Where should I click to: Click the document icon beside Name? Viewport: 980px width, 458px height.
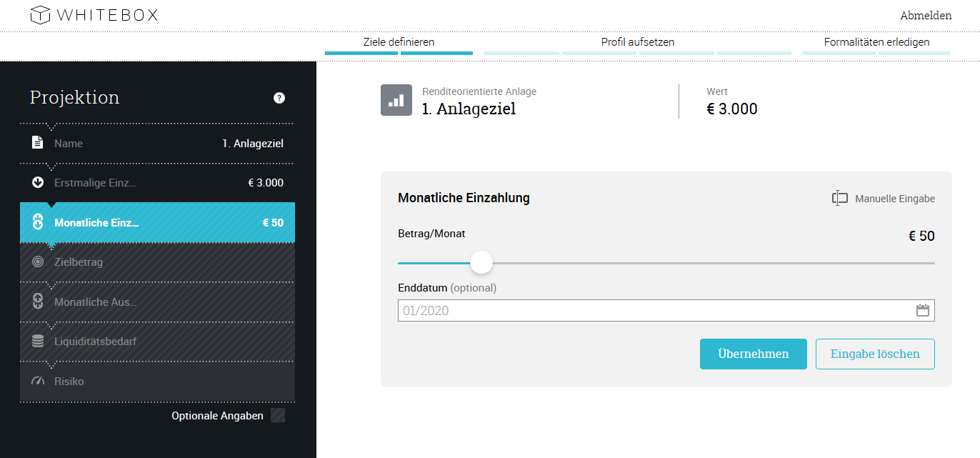tap(38, 143)
